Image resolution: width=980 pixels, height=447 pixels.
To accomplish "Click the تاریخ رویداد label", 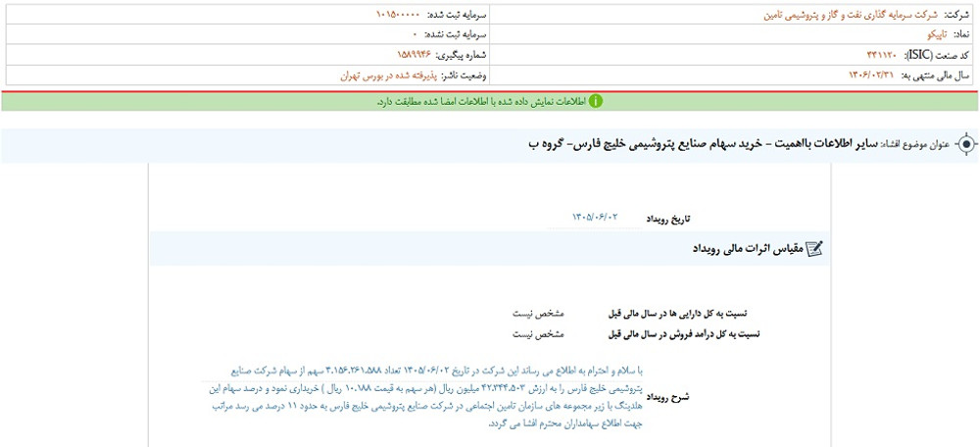I will (670, 219).
